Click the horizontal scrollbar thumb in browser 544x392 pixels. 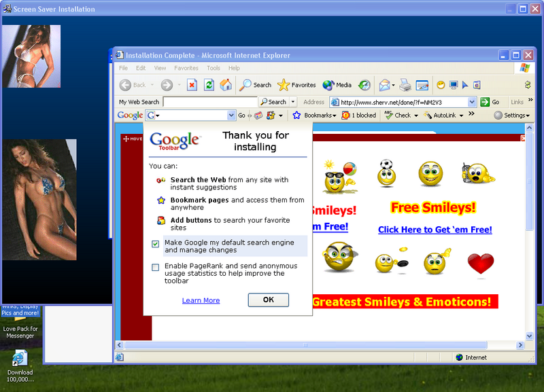[305, 345]
